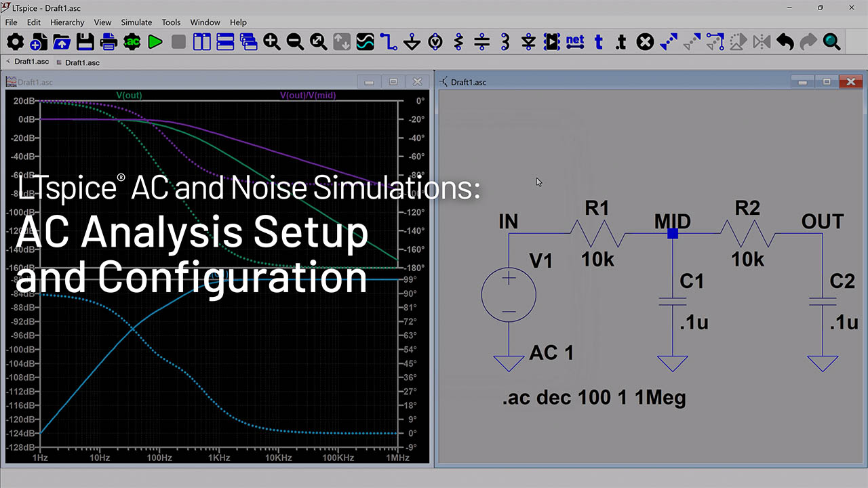Maximize the schematic Draft1.asc window

pyautogui.click(x=827, y=82)
